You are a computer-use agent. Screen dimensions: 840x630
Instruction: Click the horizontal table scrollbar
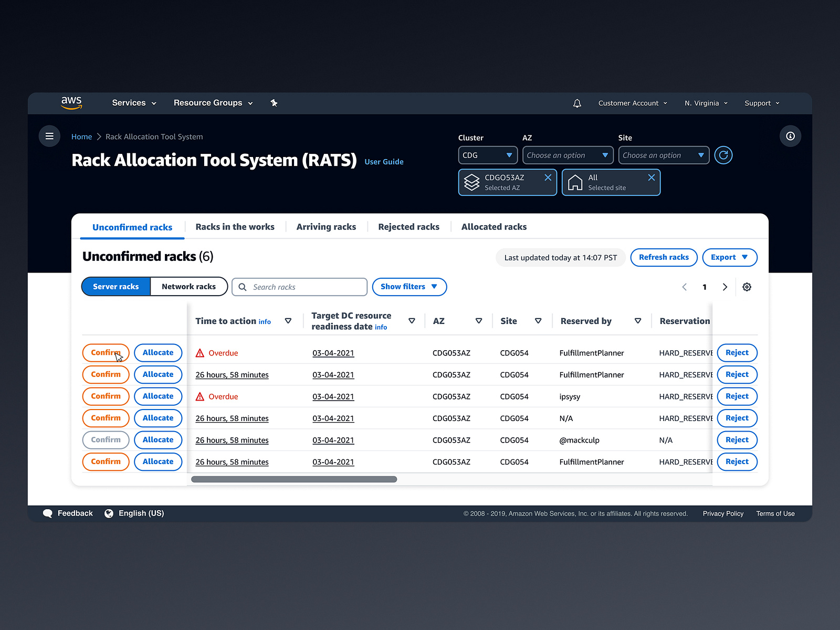pos(294,479)
